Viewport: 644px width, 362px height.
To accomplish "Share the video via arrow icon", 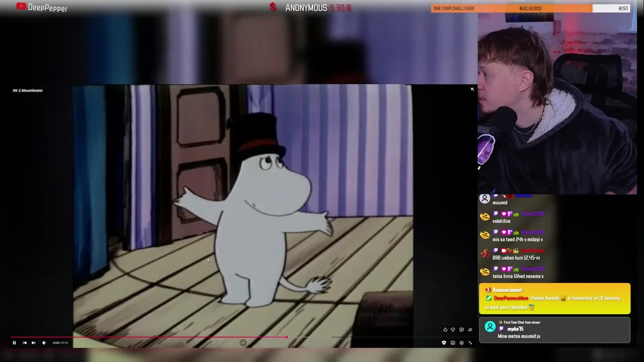I will (470, 330).
